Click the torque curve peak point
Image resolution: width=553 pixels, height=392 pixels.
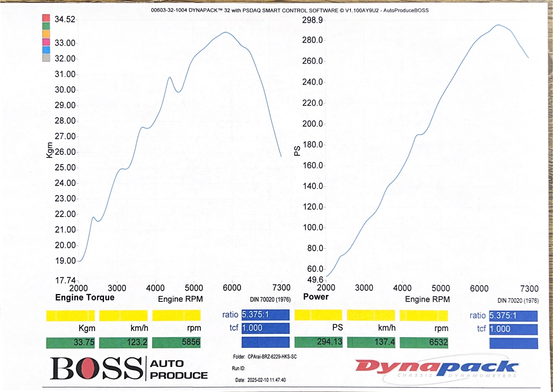tap(225, 32)
